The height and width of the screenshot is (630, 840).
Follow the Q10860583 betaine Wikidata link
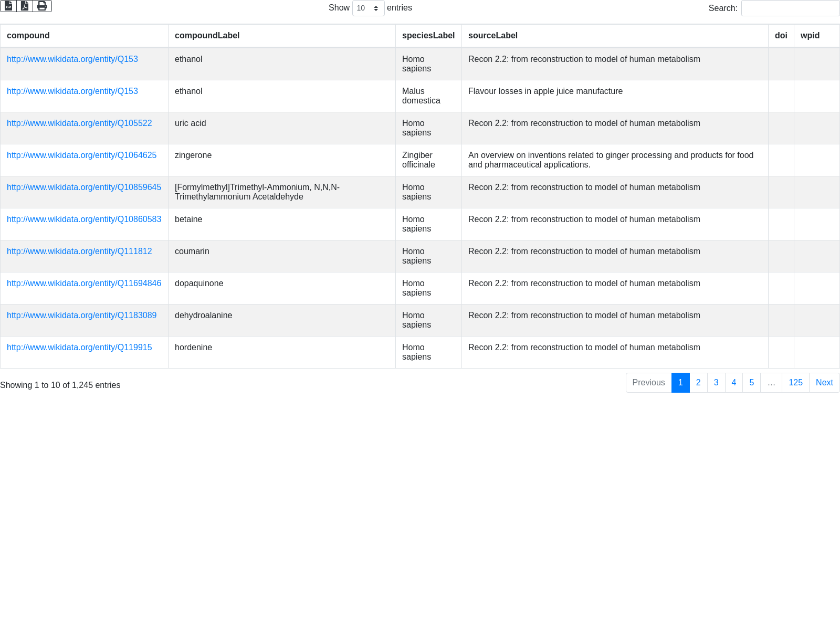[84, 219]
